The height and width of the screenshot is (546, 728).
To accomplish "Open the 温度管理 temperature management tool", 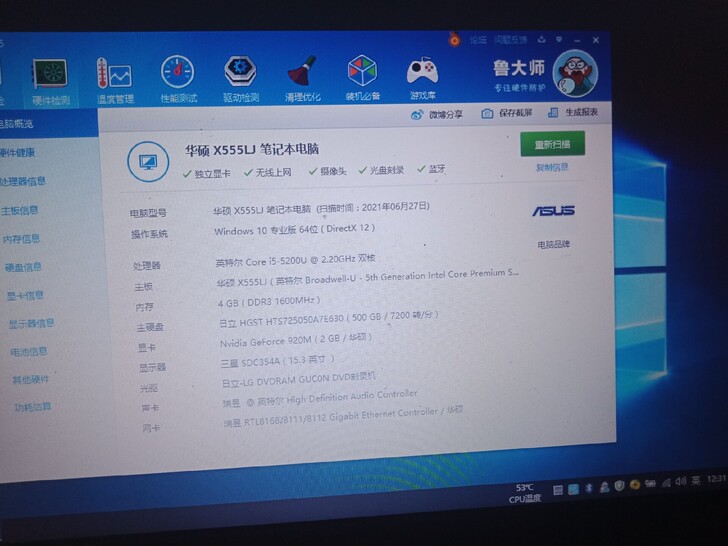I will pos(114,80).
